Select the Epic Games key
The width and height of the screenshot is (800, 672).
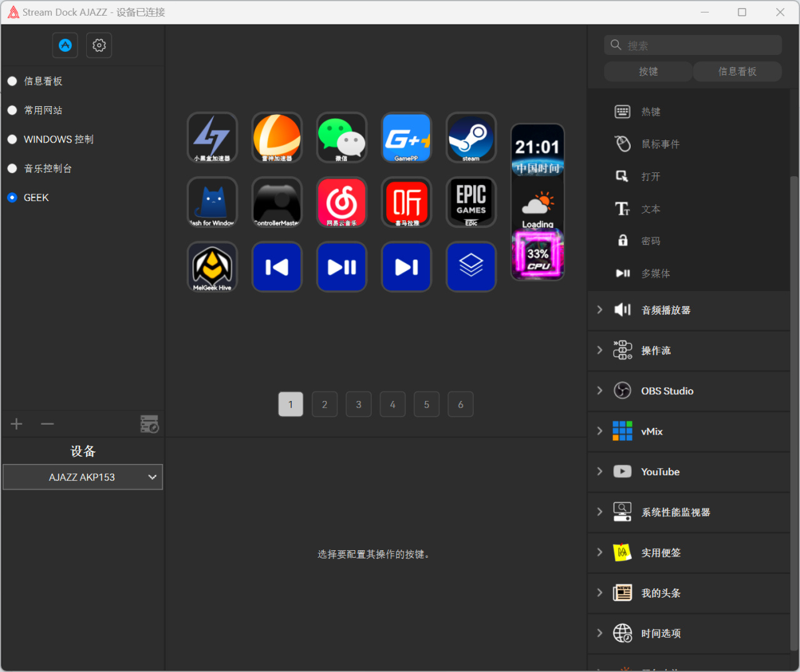click(x=471, y=202)
